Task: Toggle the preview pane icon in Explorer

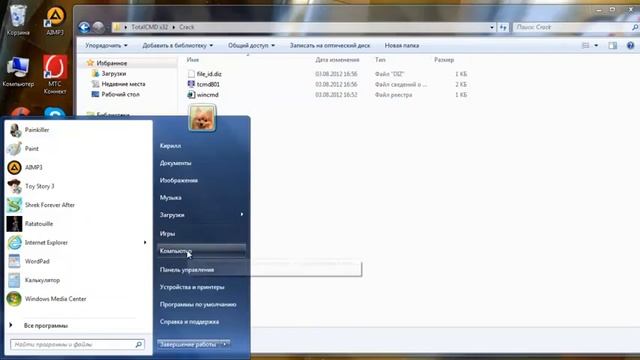Action: (612, 45)
